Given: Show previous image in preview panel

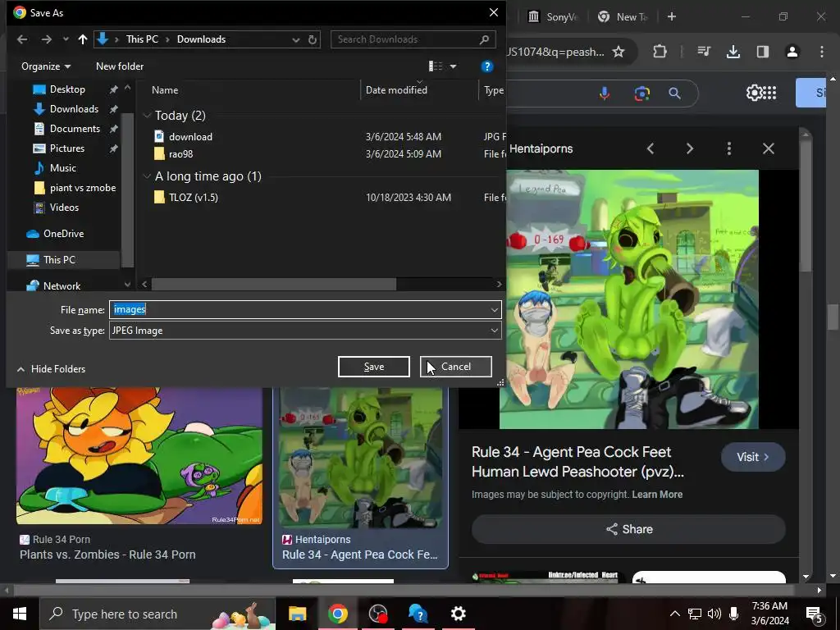Looking at the screenshot, I should pos(651,148).
